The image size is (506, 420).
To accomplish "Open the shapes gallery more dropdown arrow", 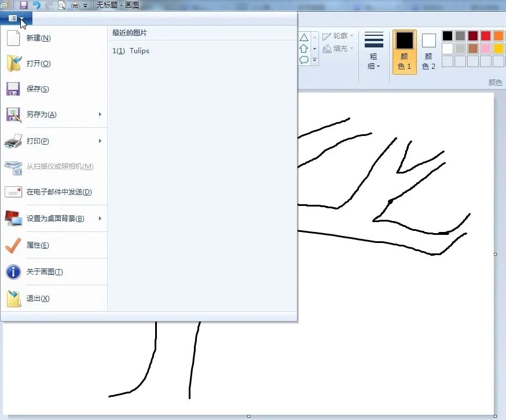I will tap(315, 60).
